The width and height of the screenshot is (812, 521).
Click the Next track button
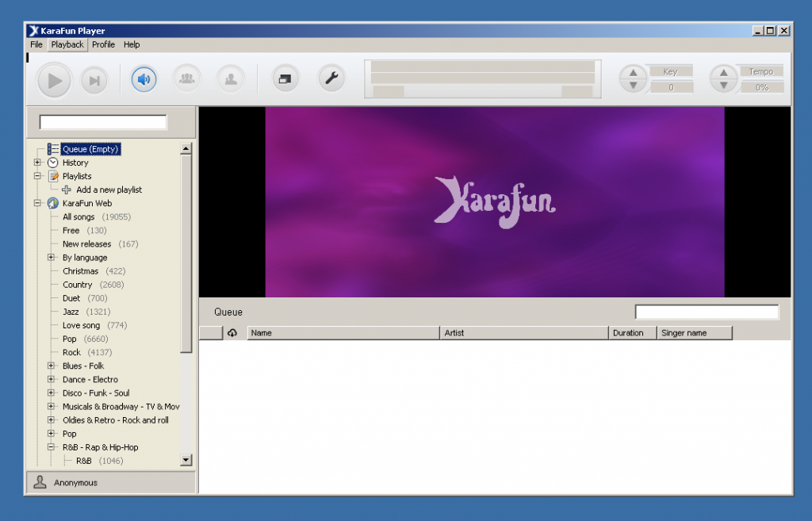pyautogui.click(x=94, y=79)
